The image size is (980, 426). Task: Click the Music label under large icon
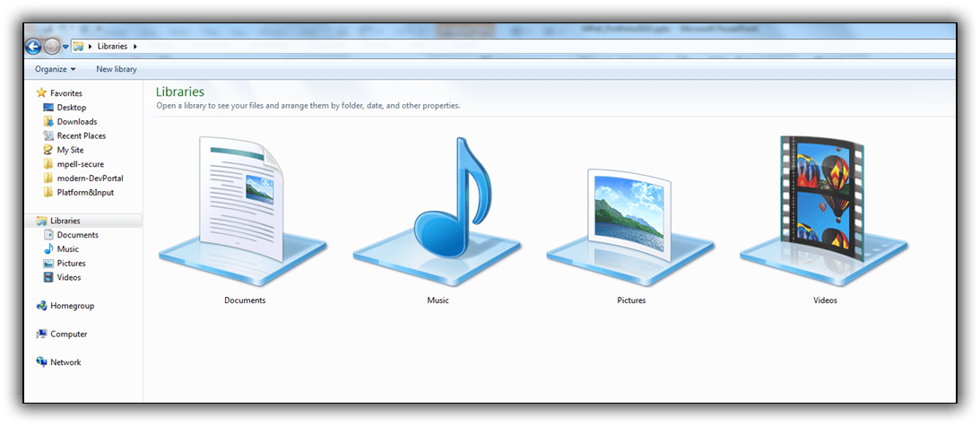pyautogui.click(x=438, y=300)
